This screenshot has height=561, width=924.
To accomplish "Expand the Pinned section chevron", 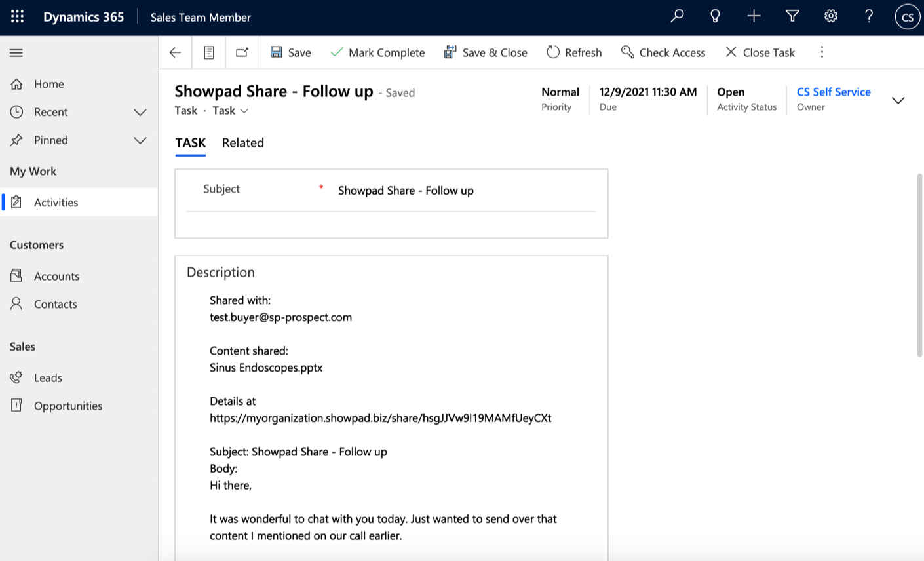I will click(140, 140).
